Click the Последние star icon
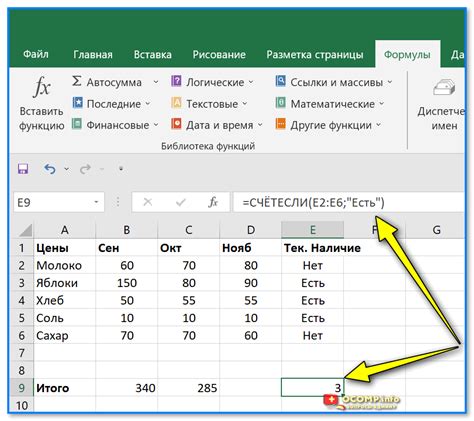This screenshot has width=474, height=421. (x=77, y=103)
